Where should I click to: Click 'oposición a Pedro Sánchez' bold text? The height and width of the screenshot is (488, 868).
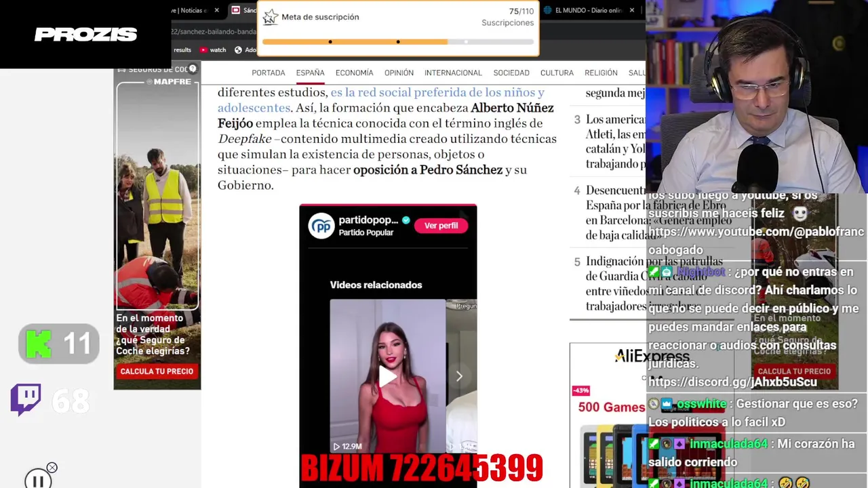click(x=428, y=169)
